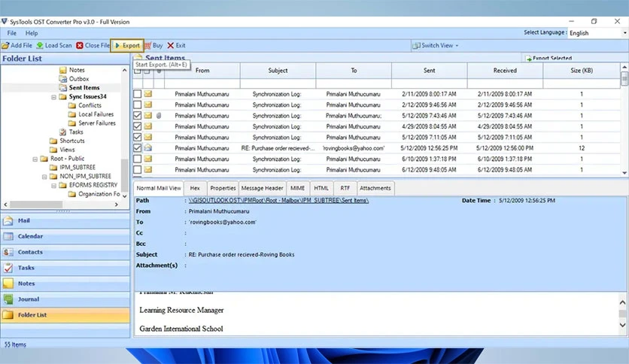Check the 6/10/2009 1:37:18 PM email checkbox
This screenshot has height=364, width=629.
tap(138, 159)
